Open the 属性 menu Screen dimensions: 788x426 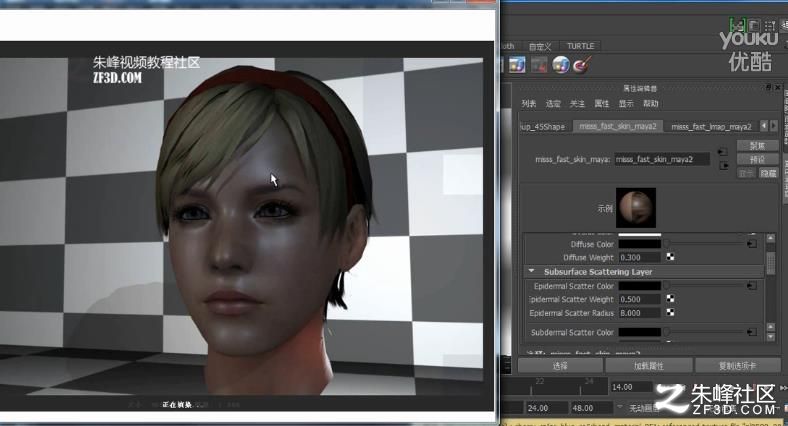602,103
